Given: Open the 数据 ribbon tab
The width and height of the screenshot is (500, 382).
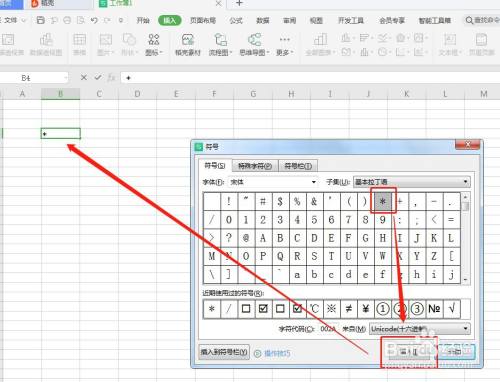Looking at the screenshot, I should 263,20.
